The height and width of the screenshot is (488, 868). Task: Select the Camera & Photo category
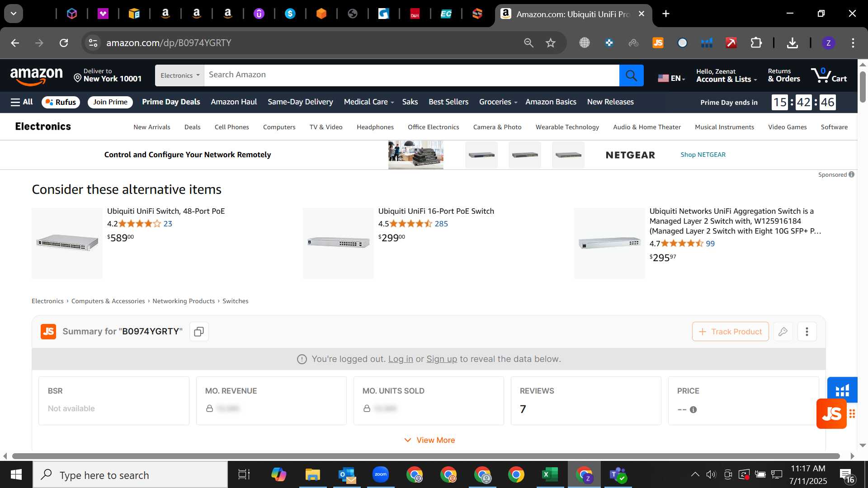pyautogui.click(x=497, y=127)
